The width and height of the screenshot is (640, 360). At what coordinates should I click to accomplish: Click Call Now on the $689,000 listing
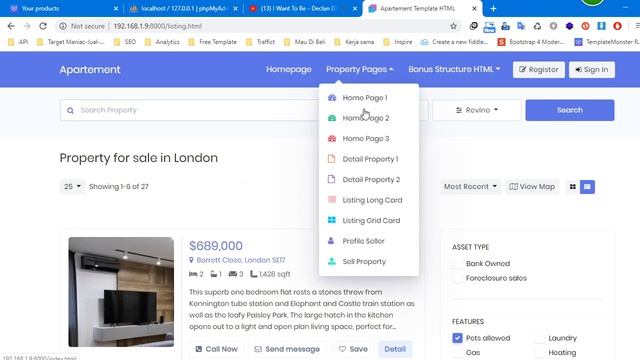[216, 349]
